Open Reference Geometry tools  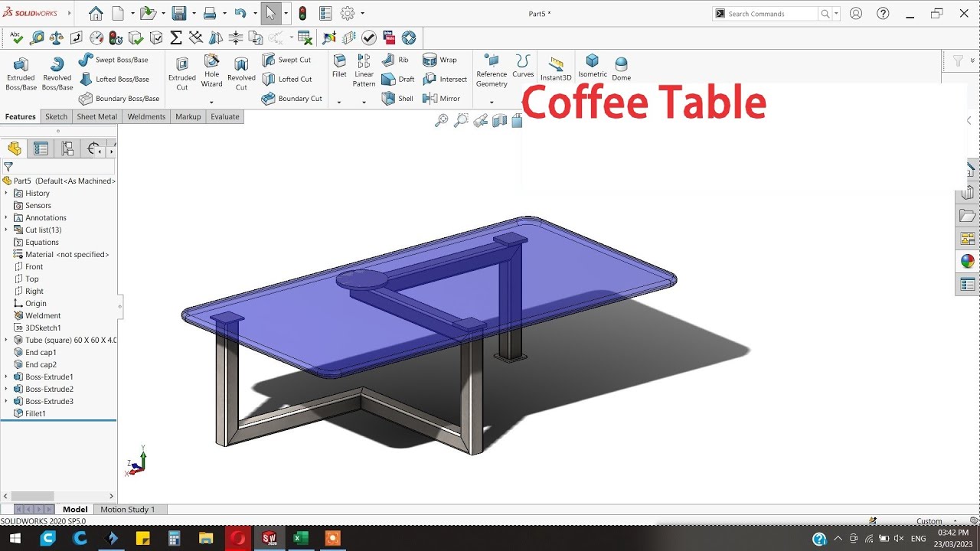492,70
